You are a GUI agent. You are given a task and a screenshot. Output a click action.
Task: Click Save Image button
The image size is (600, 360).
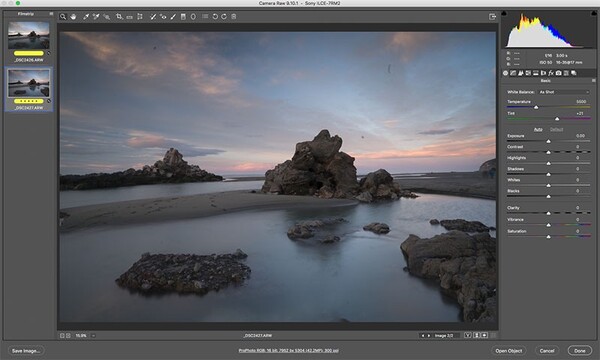point(26,350)
